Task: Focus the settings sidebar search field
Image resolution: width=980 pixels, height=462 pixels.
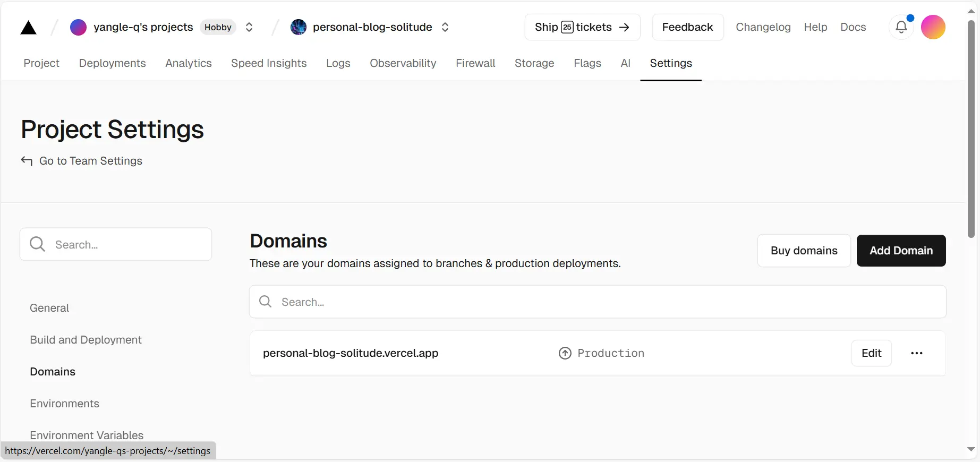Action: pyautogui.click(x=116, y=244)
